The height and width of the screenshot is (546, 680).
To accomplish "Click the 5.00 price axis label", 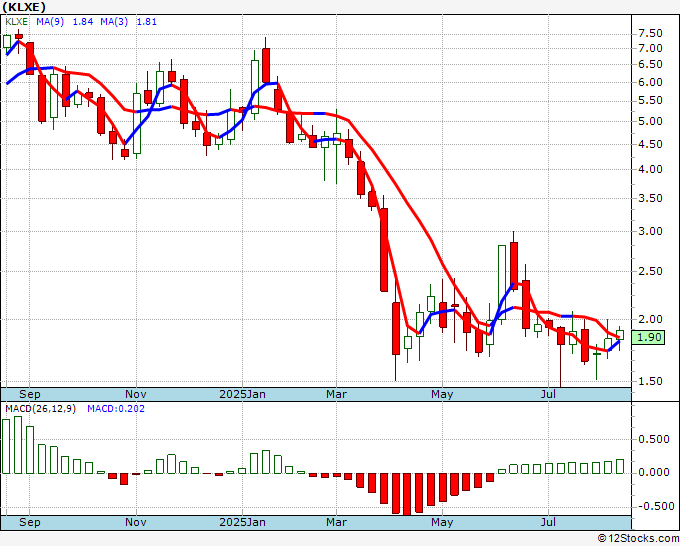I will click(651, 121).
